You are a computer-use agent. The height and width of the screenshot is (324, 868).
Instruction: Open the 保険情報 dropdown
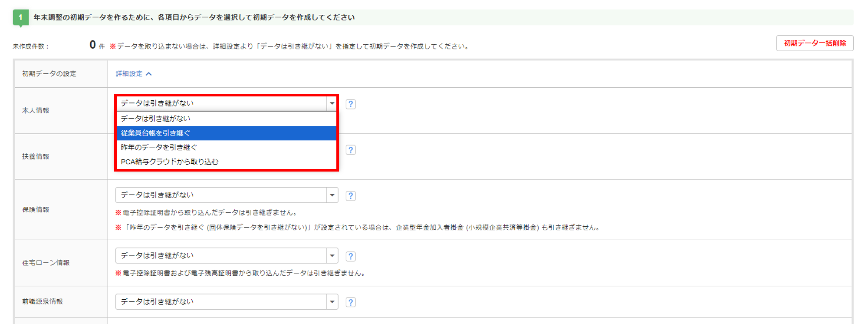point(226,195)
